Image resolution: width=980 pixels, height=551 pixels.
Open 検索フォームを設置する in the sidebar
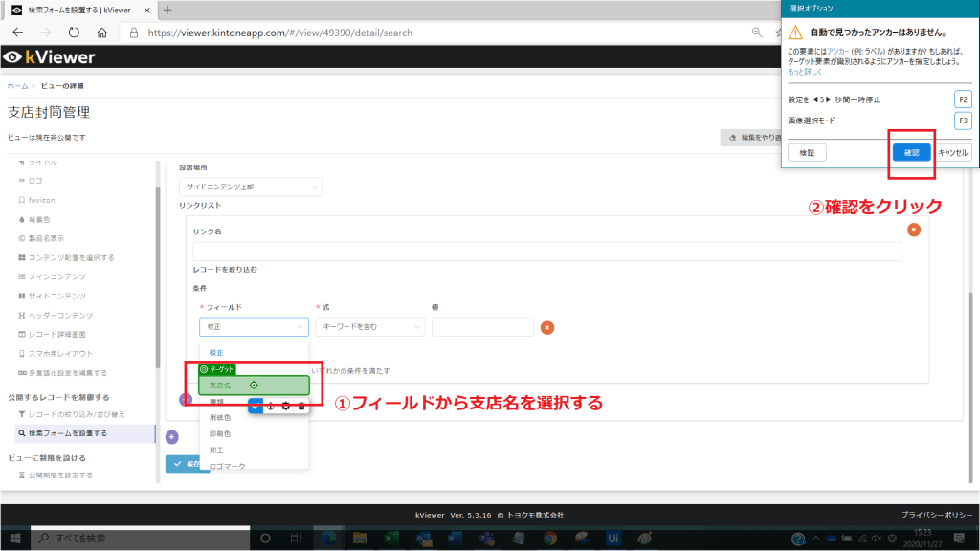tap(62, 433)
